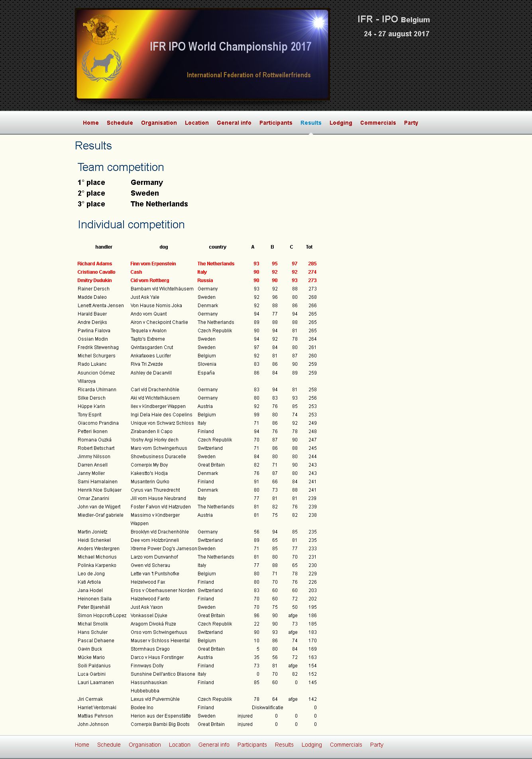Open the Home tab in the top navigation
The width and height of the screenshot is (532, 759).
coord(90,123)
